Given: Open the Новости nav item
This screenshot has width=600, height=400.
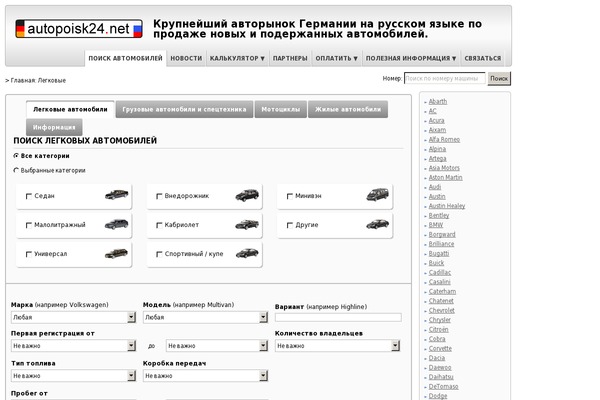Looking at the screenshot, I should pyautogui.click(x=186, y=58).
